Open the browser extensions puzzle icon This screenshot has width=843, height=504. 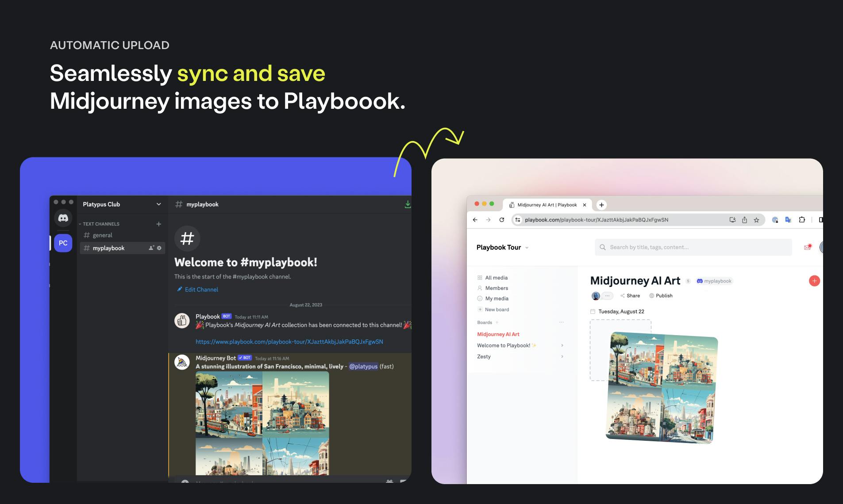[x=801, y=220]
